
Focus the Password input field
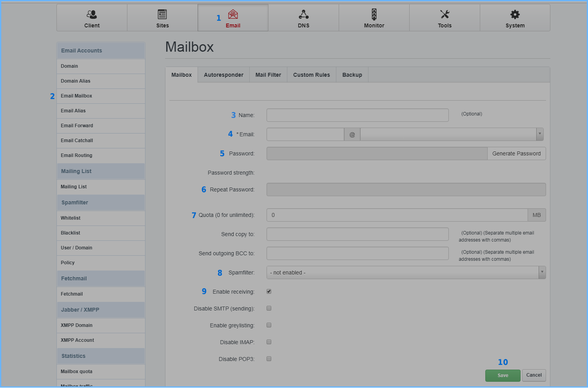(x=377, y=153)
